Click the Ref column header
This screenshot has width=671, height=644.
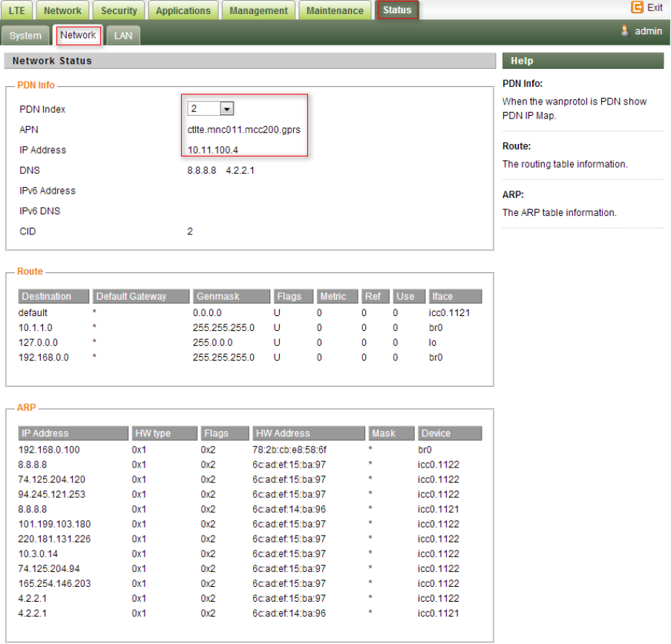pos(376,296)
